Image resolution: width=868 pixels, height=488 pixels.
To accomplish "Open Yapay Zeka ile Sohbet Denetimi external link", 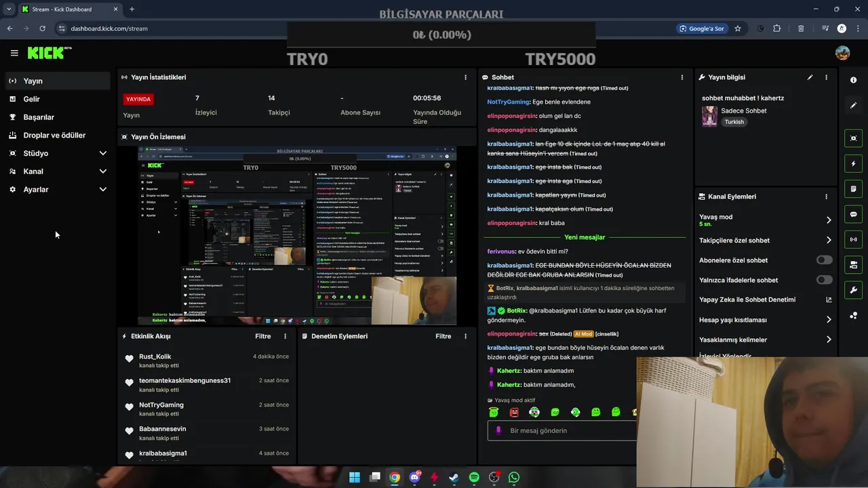I will [x=829, y=300].
